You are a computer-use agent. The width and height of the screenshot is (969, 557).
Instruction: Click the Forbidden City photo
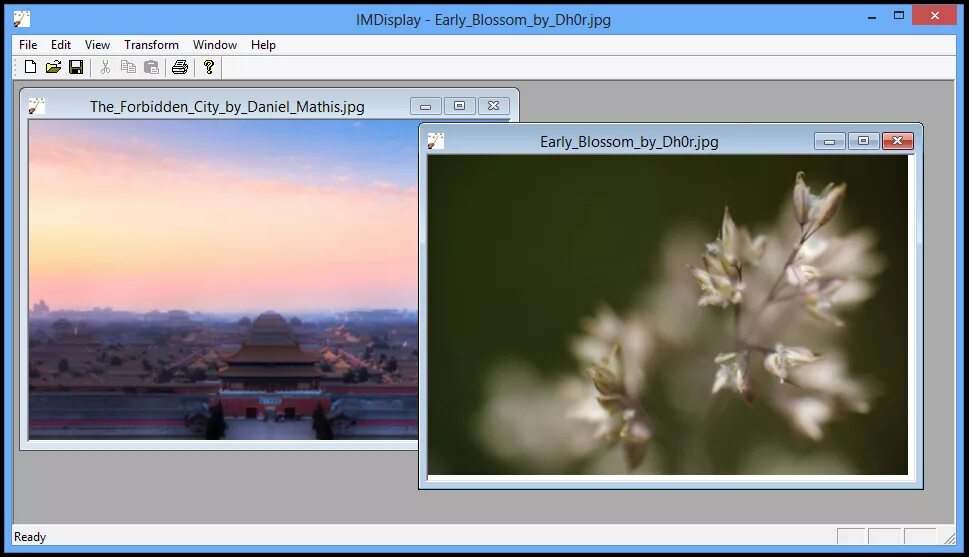[x=223, y=279]
